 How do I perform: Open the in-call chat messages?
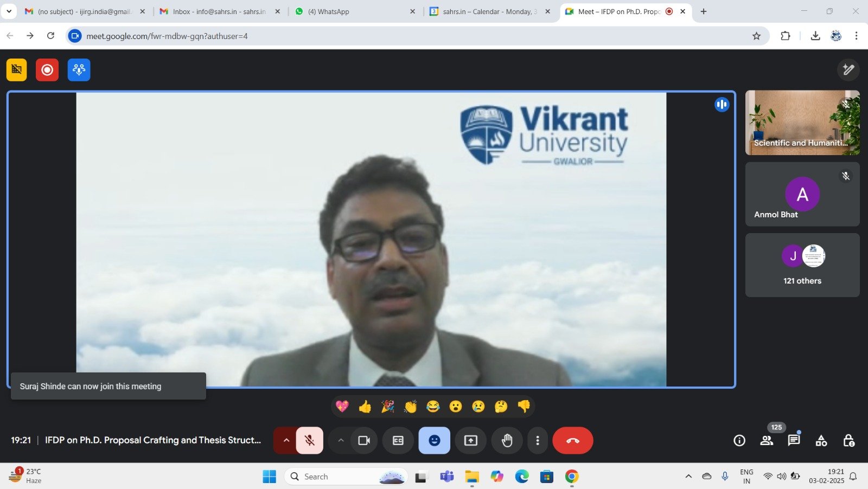794,440
